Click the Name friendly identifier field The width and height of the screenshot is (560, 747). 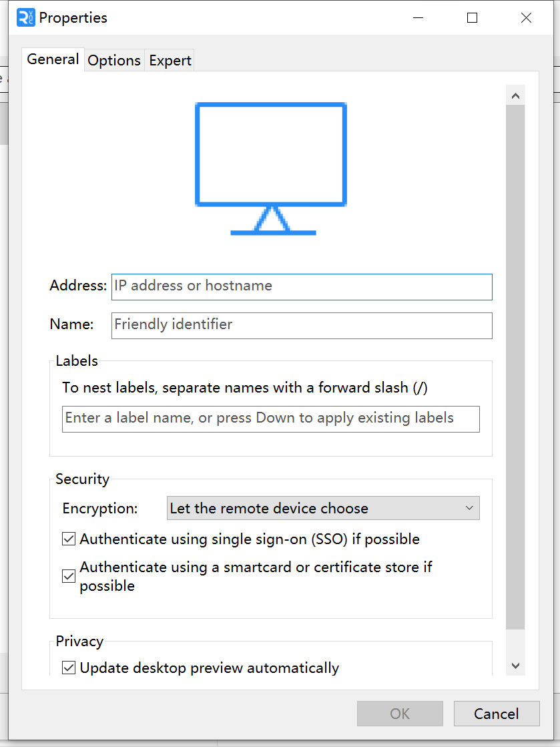(302, 325)
